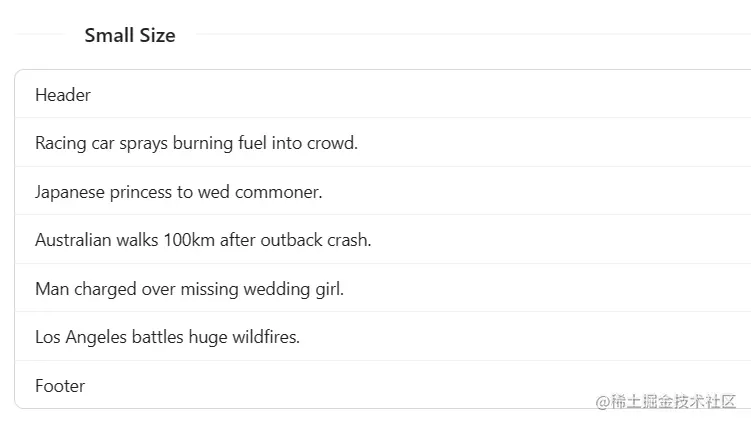This screenshot has width=751, height=425.
Task: Select the "Australian walks 100km" list item
Action: point(203,240)
